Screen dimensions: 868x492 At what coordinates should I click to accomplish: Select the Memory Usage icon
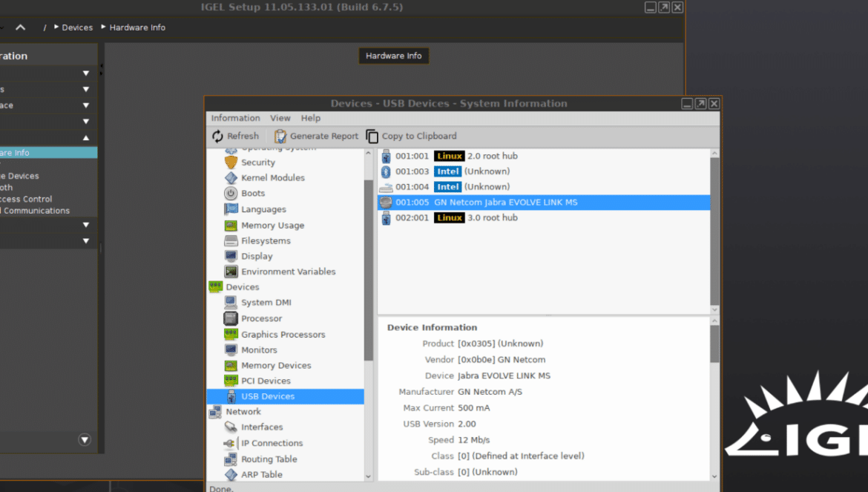click(x=231, y=226)
